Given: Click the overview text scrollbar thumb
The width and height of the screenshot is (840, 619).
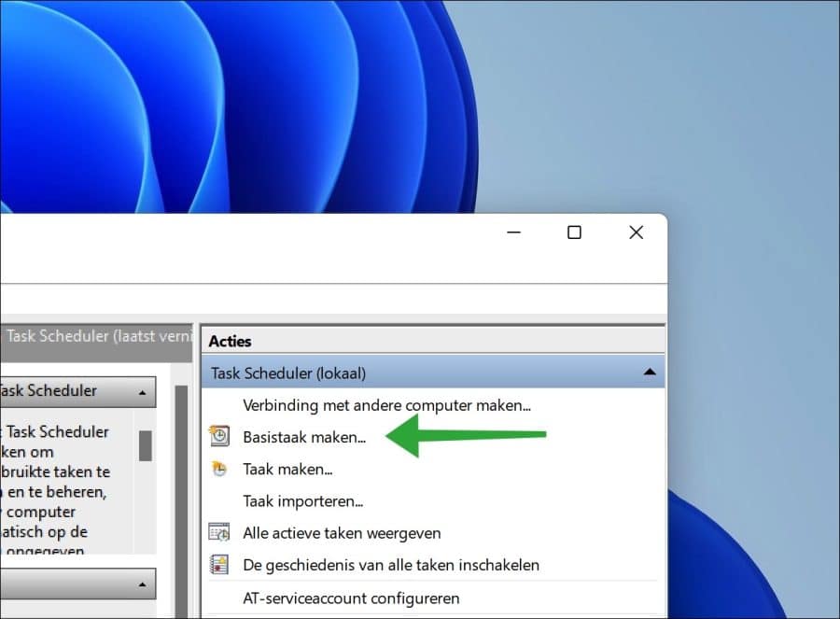Looking at the screenshot, I should (x=146, y=445).
